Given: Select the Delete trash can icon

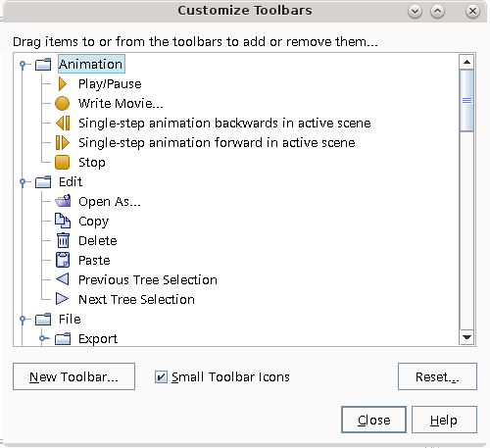Looking at the screenshot, I should tap(63, 240).
